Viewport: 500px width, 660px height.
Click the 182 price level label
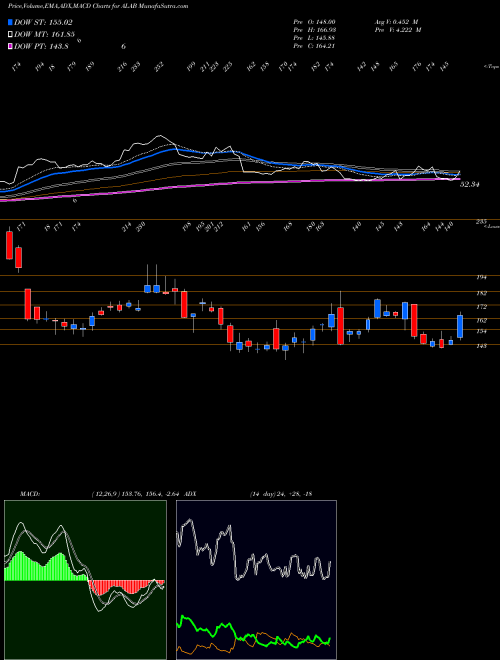(482, 293)
